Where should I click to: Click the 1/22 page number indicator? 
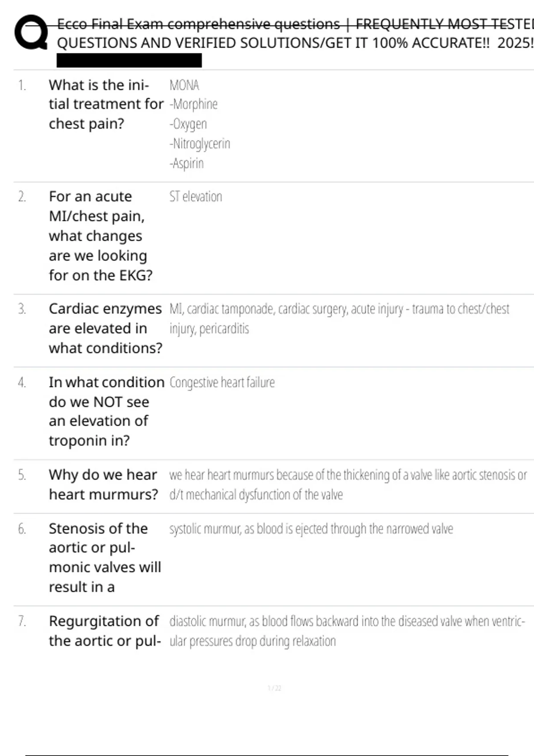point(275,688)
